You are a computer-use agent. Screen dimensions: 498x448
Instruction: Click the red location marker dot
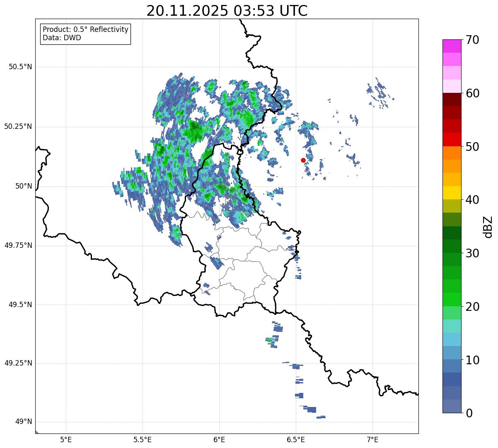pos(303,160)
